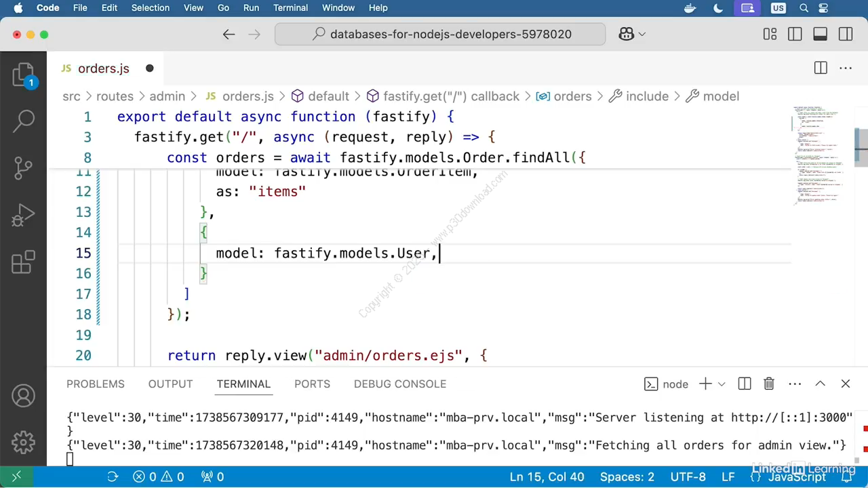Click the model breadcrumb symbol
Screen dimensions: 868x488
click(712, 96)
